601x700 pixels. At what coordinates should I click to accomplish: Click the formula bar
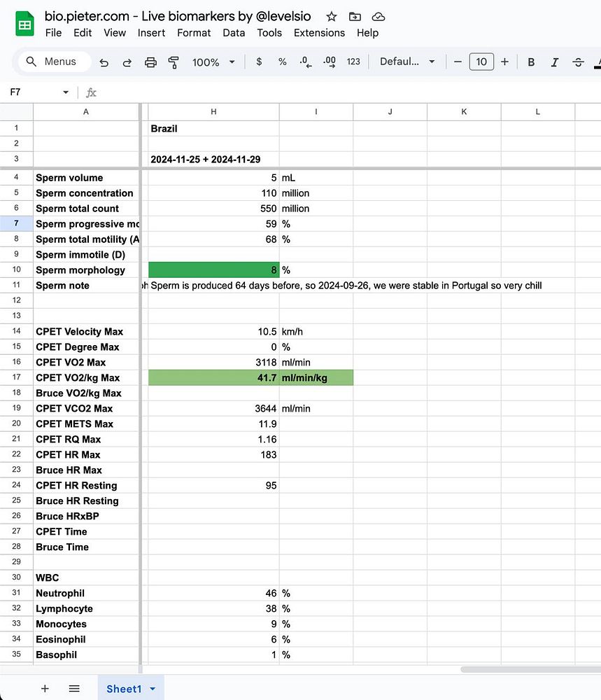348,92
